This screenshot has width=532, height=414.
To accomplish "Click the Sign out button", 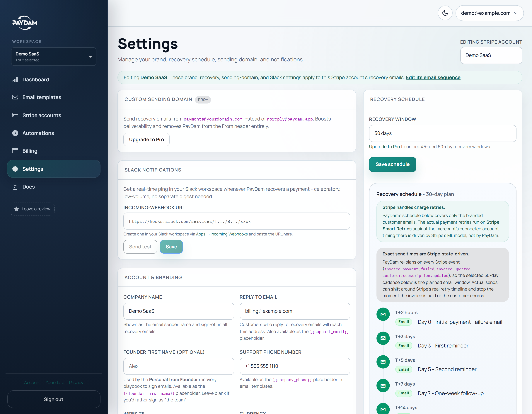I will (54, 399).
